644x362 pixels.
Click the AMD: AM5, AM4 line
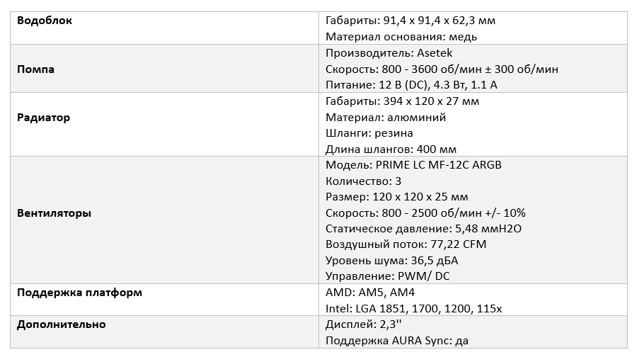coord(370,293)
